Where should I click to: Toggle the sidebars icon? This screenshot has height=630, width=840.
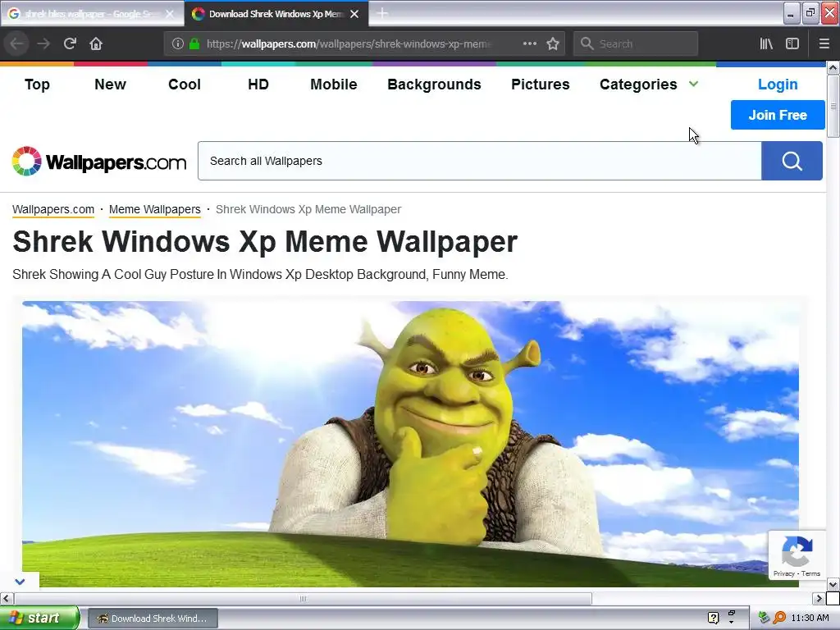(x=792, y=43)
